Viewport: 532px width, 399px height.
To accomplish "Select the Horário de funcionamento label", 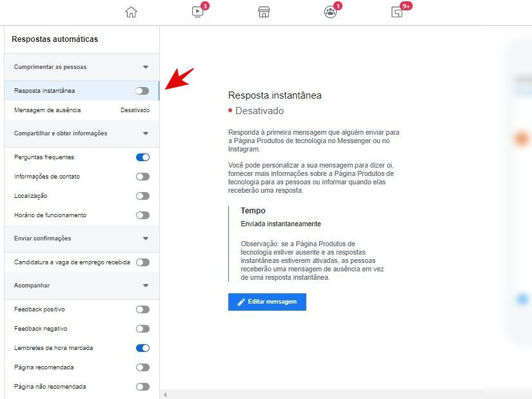I will click(50, 215).
